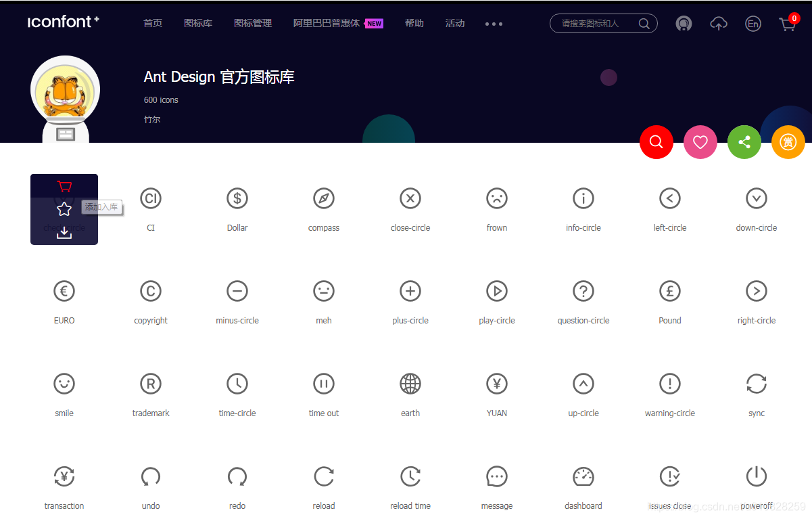Select the frown icon
The image size is (812, 519).
(x=497, y=198)
